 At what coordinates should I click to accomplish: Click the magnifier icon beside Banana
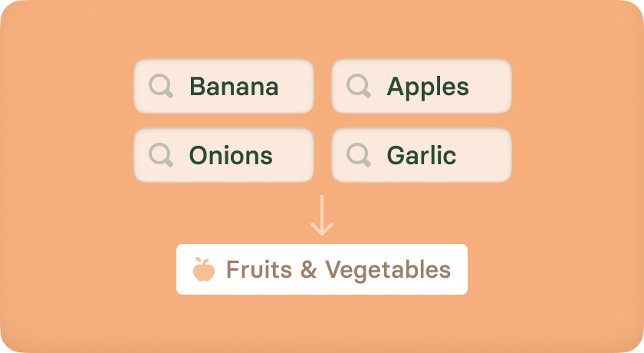point(160,86)
